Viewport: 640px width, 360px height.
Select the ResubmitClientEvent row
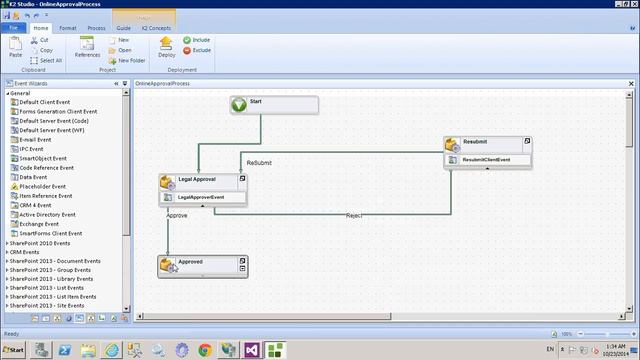pyautogui.click(x=488, y=160)
